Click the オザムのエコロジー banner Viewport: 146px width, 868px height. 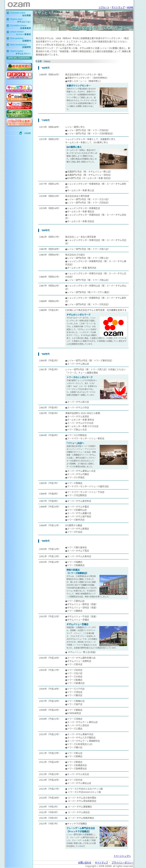[x=19, y=114]
